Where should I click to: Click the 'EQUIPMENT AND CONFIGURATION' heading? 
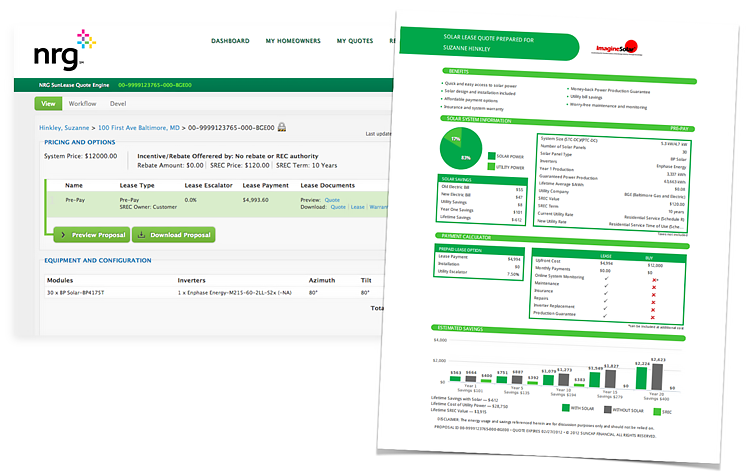click(x=98, y=260)
